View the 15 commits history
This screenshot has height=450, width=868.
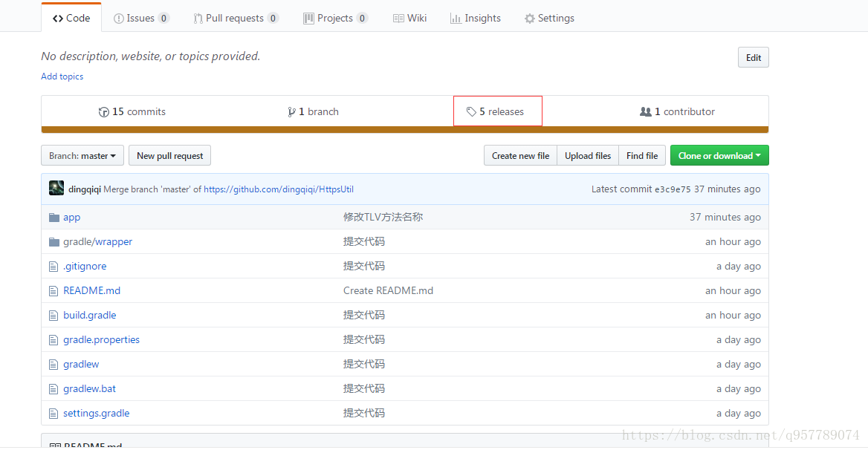click(x=132, y=111)
